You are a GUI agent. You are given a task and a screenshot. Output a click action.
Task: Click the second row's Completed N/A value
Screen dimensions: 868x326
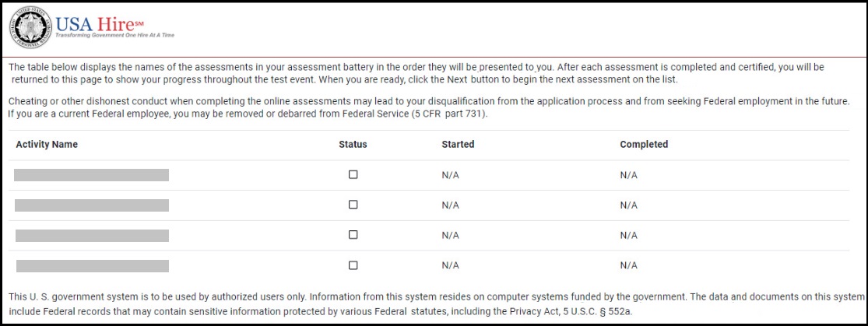point(629,205)
